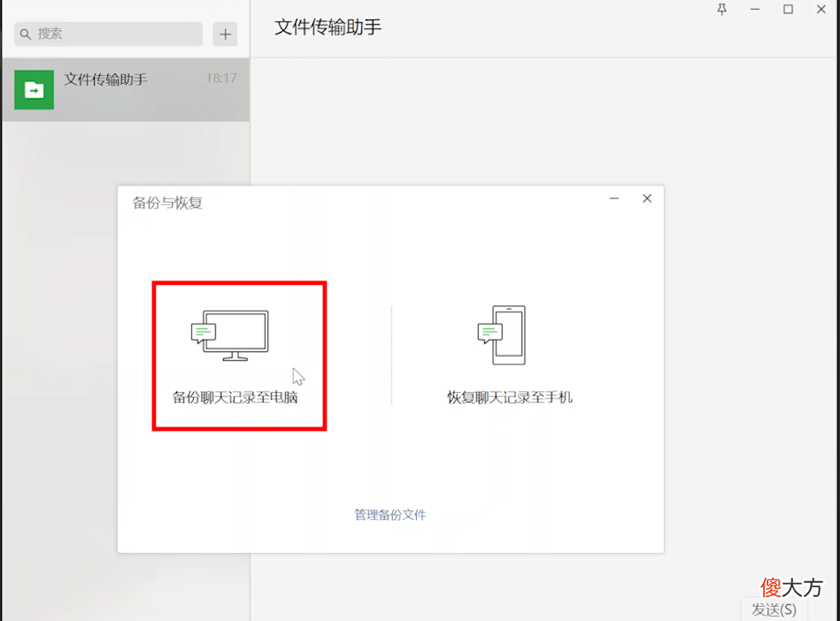Image resolution: width=840 pixels, height=621 pixels.
Task: Focus the 搜索 search field
Action: click(109, 34)
